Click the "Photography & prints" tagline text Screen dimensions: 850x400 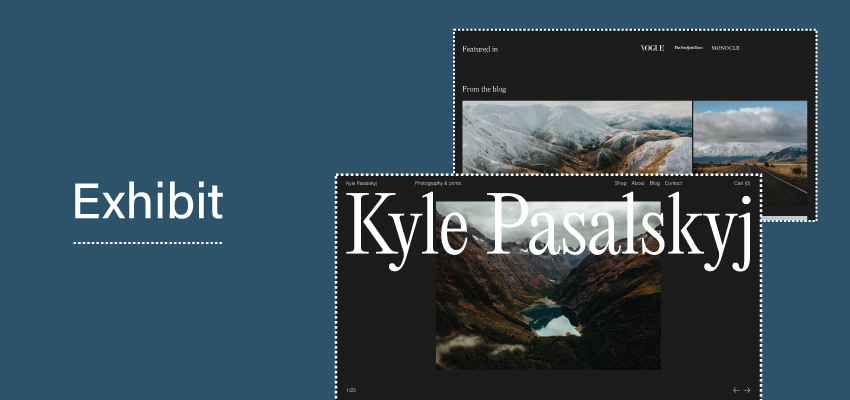click(438, 183)
